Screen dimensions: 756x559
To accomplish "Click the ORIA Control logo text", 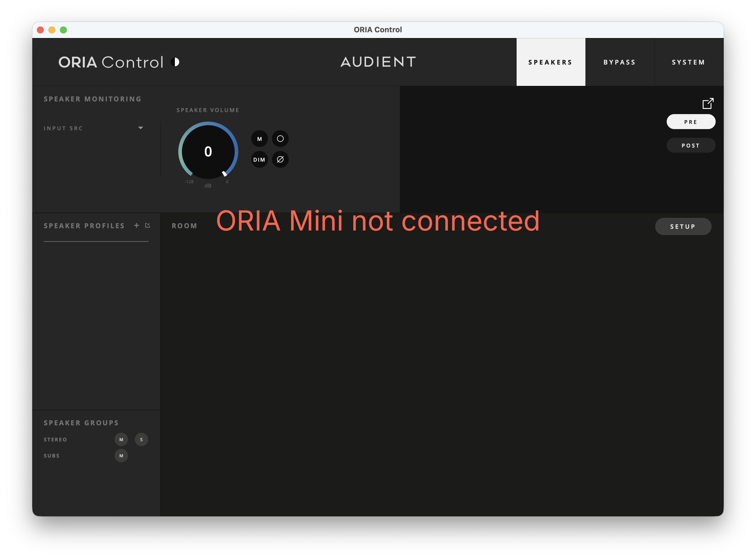I will (x=111, y=62).
